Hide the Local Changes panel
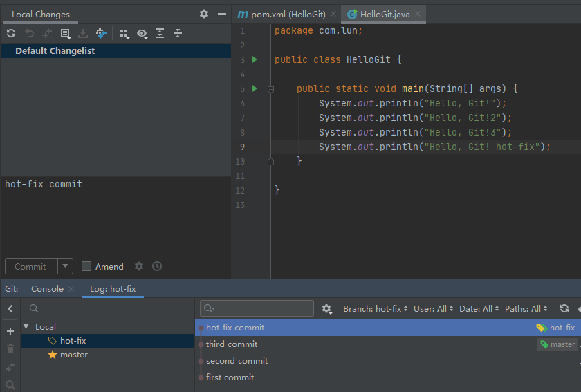The height and width of the screenshot is (392, 581). click(222, 14)
